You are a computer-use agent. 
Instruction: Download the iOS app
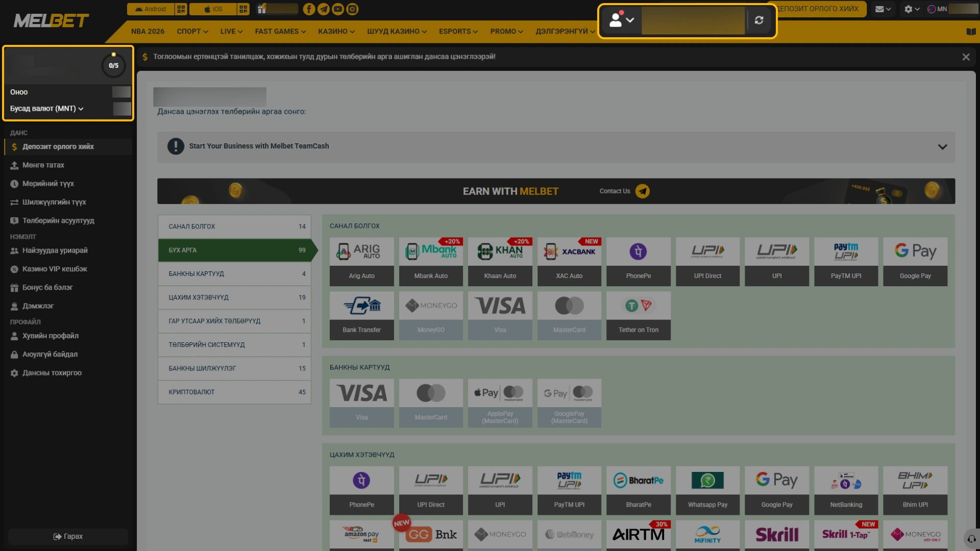(213, 9)
